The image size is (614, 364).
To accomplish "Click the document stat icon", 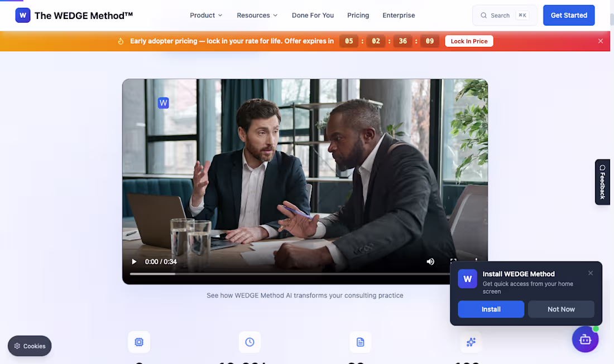I will (360, 342).
